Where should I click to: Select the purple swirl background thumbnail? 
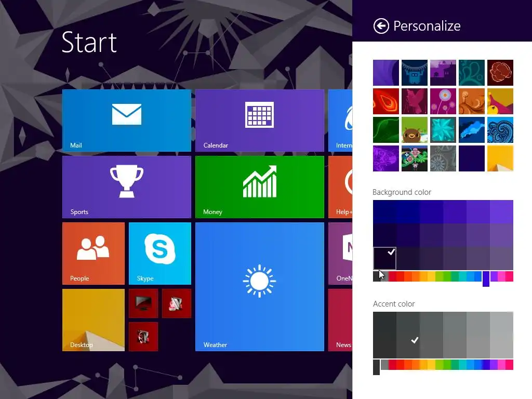click(x=386, y=73)
